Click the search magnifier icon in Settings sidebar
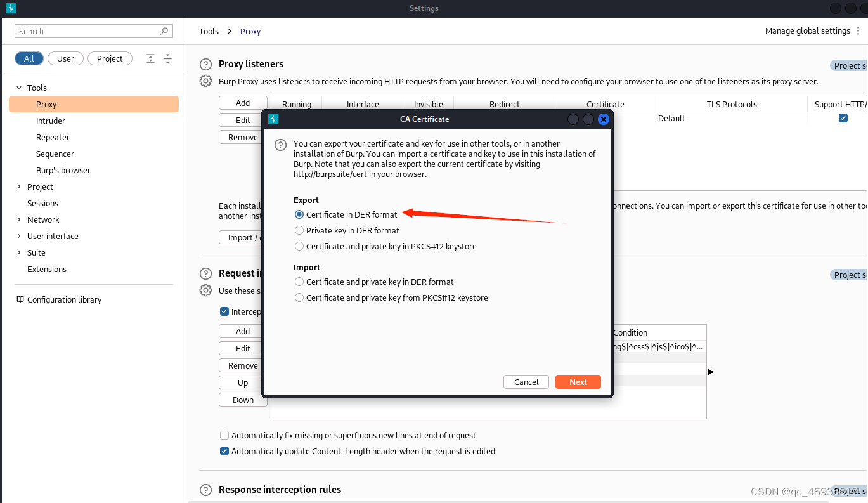Screen dimensions: 868x503 click(165, 31)
